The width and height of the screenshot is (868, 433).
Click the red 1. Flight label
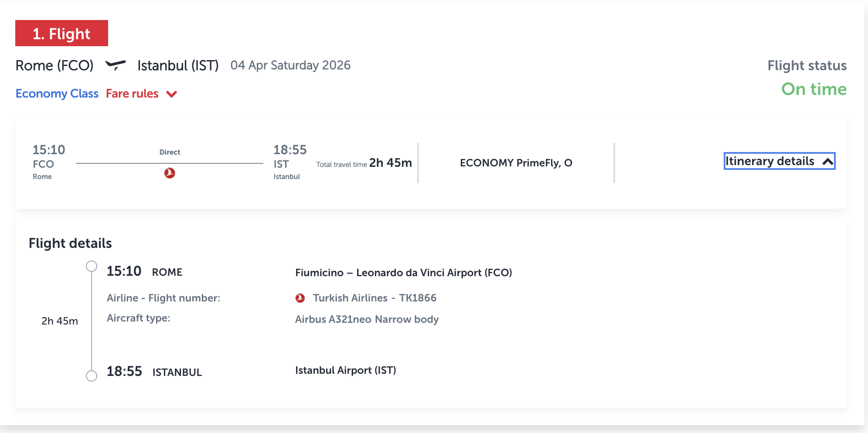[61, 34]
